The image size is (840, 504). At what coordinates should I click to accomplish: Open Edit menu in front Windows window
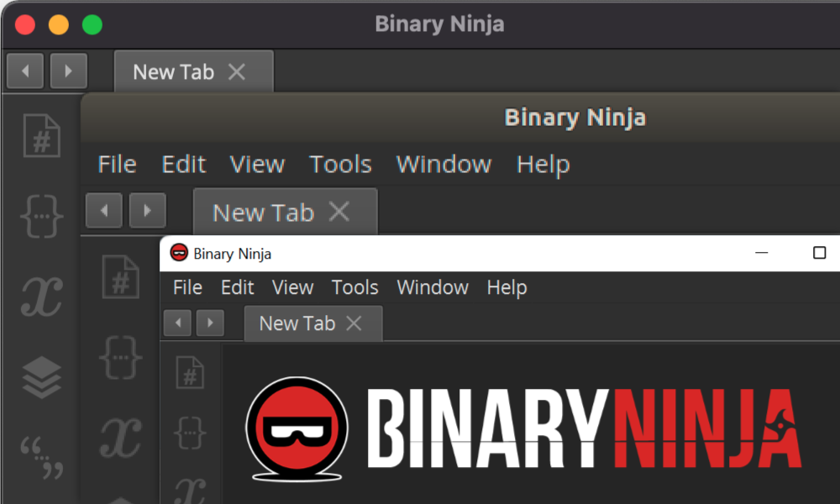coord(238,287)
